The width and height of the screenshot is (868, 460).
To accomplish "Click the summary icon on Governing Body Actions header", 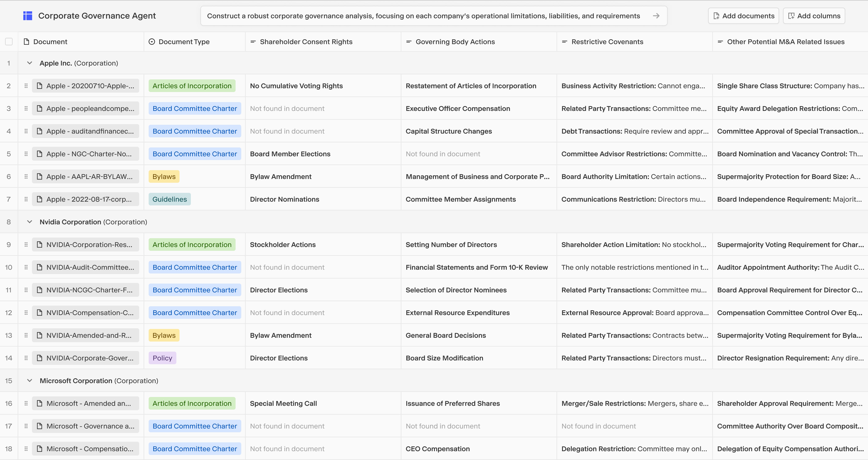I will (x=409, y=41).
